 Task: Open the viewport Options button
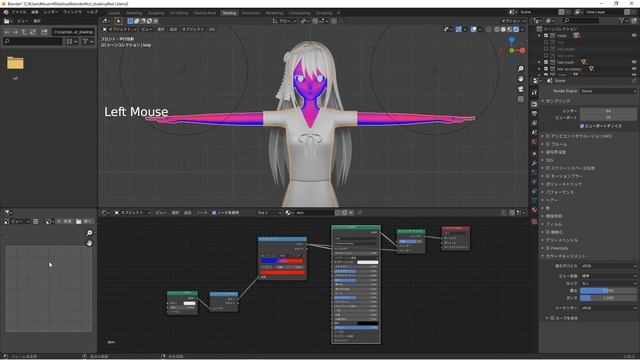click(x=513, y=21)
